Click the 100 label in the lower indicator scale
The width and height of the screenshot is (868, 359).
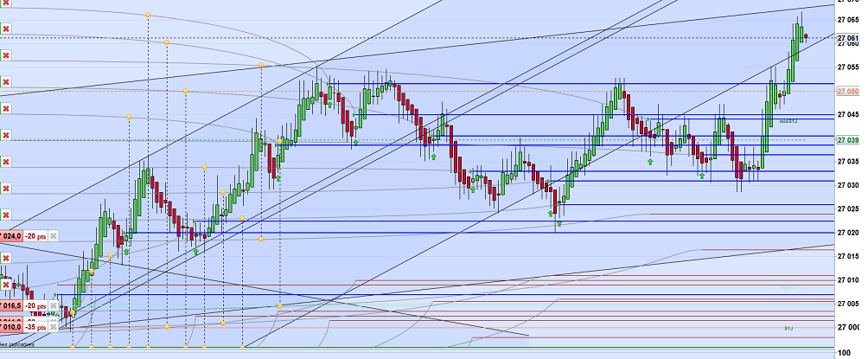(x=844, y=352)
